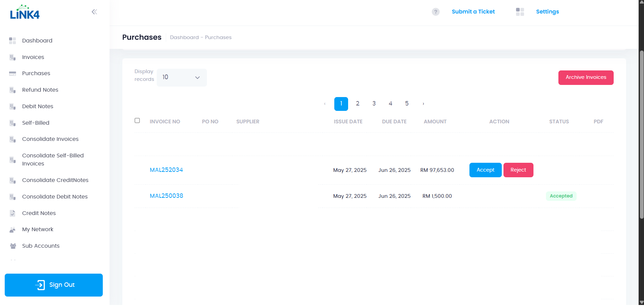644x307 pixels.
Task: Open the Display records dropdown
Action: [182, 78]
